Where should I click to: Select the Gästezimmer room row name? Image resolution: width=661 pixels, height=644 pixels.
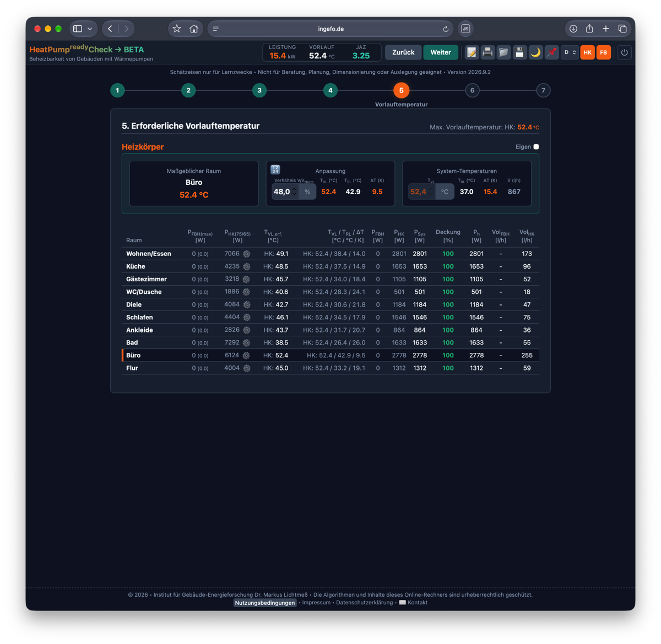147,280
